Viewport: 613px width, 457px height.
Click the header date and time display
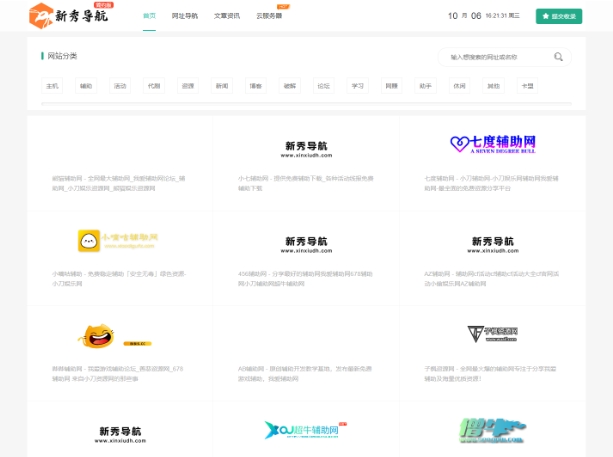point(484,16)
